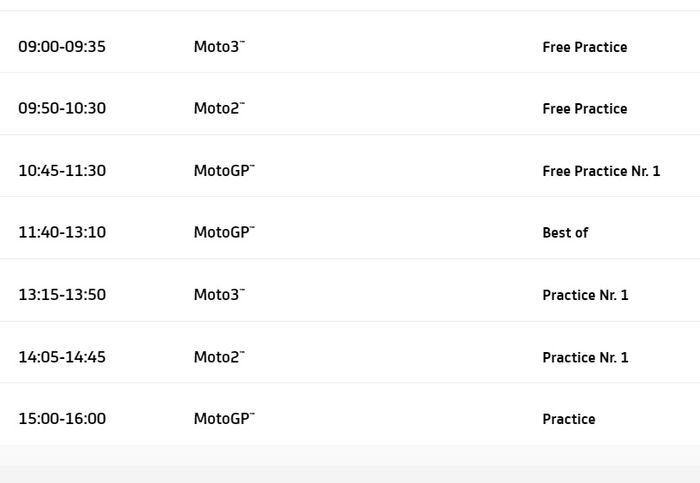Click the 13:15-13:50 time slot

pos(62,294)
